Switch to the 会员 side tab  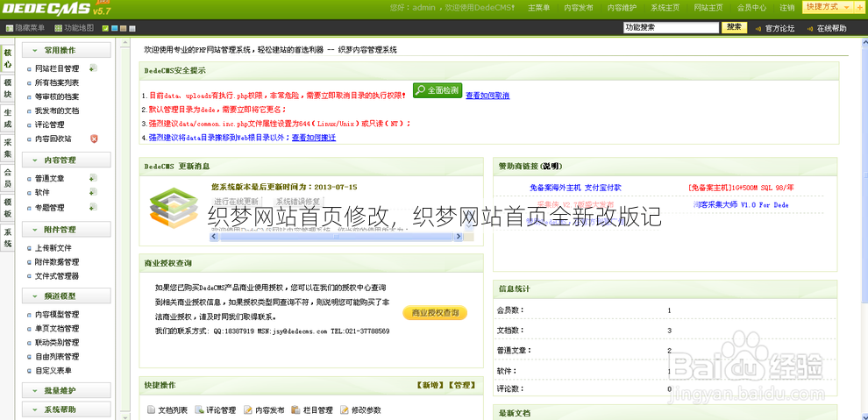coord(8,178)
